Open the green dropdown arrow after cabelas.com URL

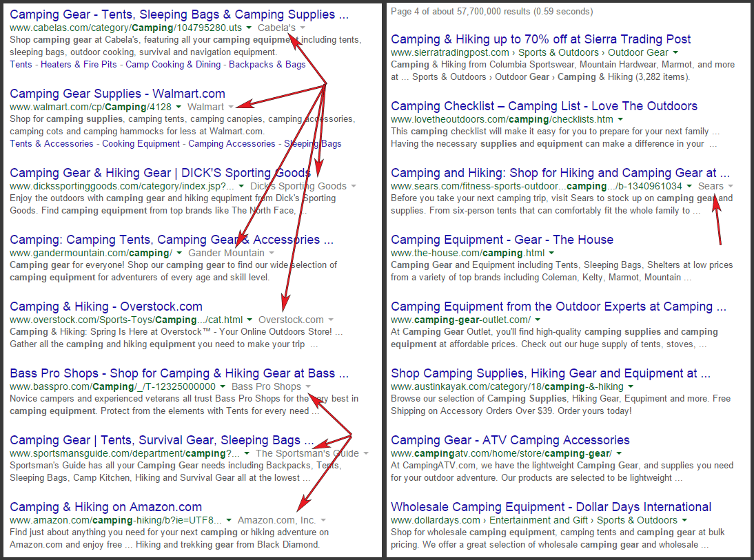pyautogui.click(x=249, y=28)
